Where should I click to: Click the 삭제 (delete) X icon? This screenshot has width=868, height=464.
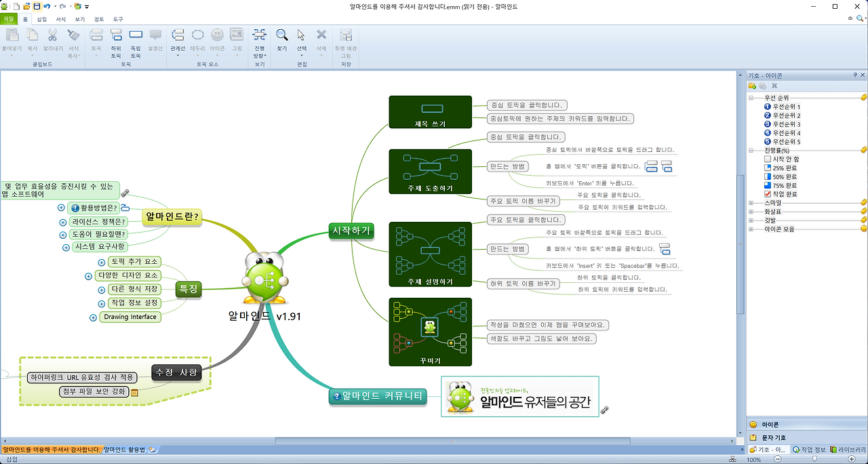tap(321, 35)
